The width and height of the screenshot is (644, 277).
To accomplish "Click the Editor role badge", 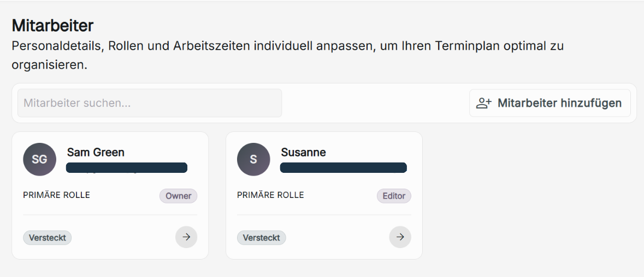I will 394,196.
